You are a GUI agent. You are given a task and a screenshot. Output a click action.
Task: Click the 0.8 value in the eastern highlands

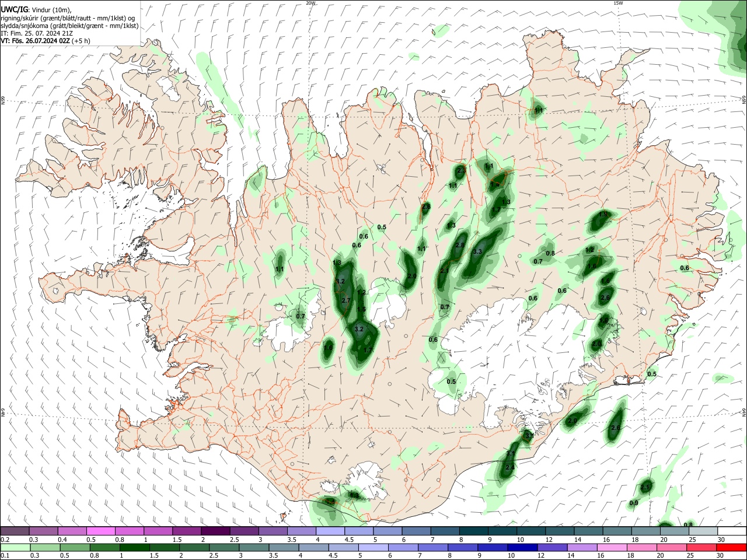coord(550,253)
